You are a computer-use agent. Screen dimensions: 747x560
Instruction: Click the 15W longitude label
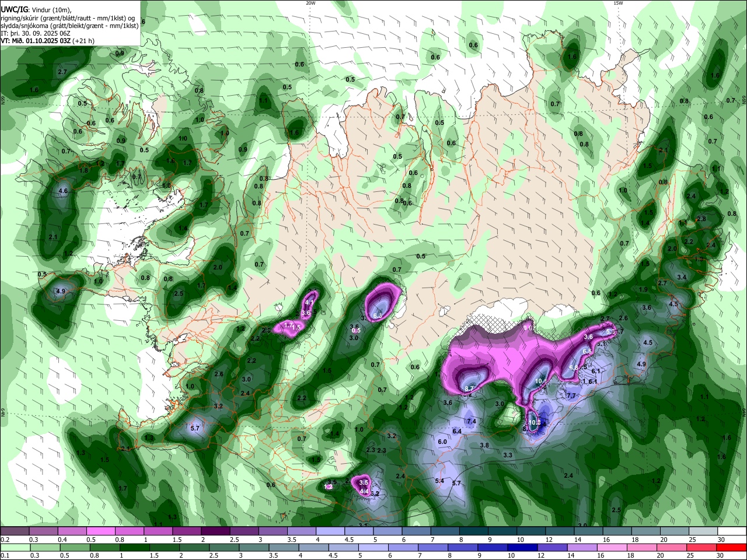[x=618, y=3]
